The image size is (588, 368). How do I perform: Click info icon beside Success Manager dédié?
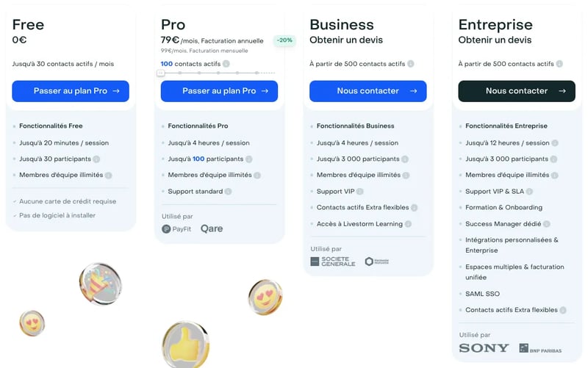tap(546, 224)
